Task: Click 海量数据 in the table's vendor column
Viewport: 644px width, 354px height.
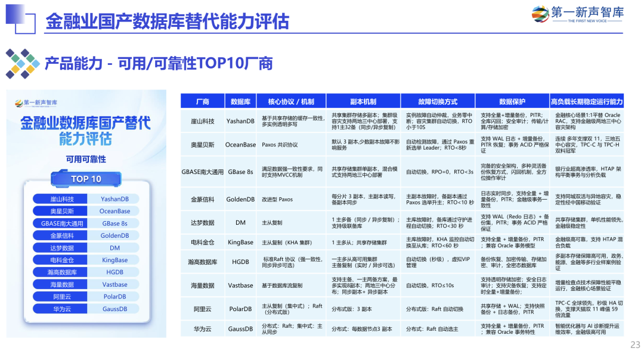Action: tap(203, 285)
